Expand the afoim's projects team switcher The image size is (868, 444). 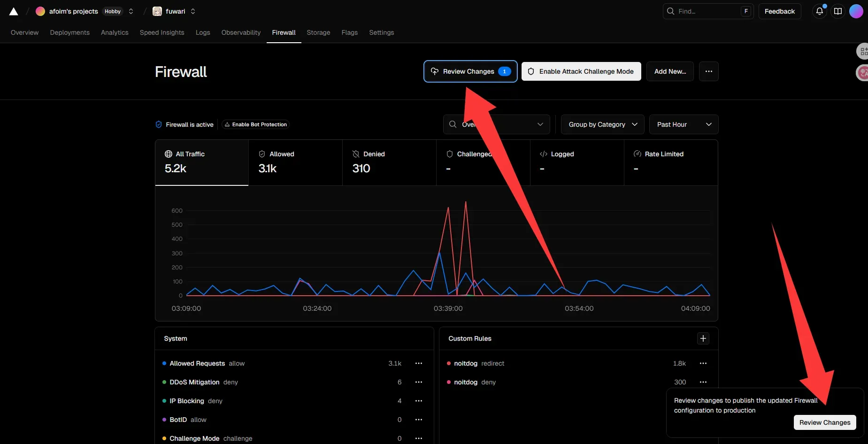tap(131, 11)
